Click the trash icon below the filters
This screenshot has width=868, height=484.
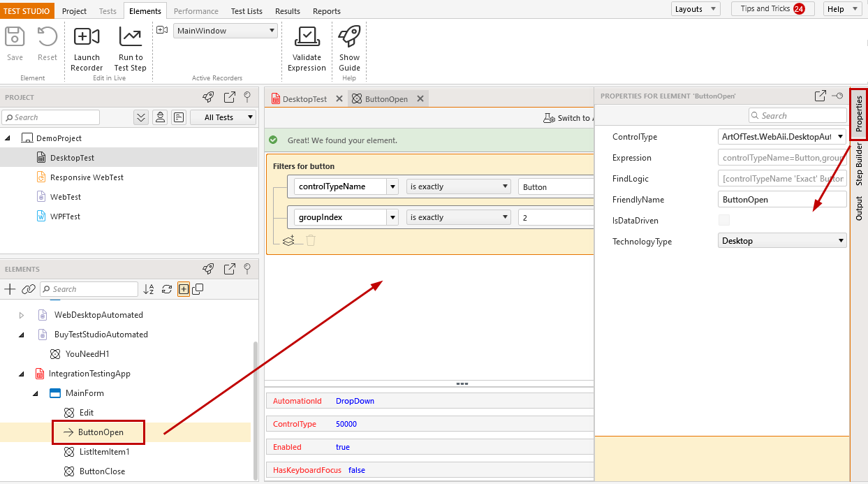311,240
